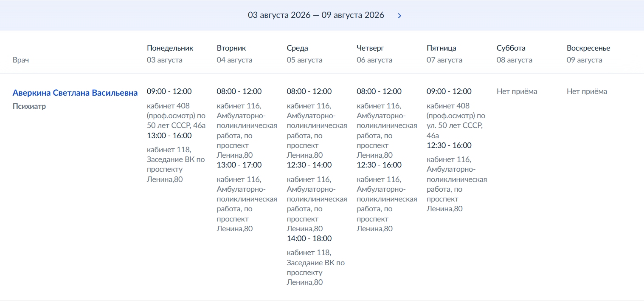
Task: Go to next week with the right chevron
Action: pos(399,16)
